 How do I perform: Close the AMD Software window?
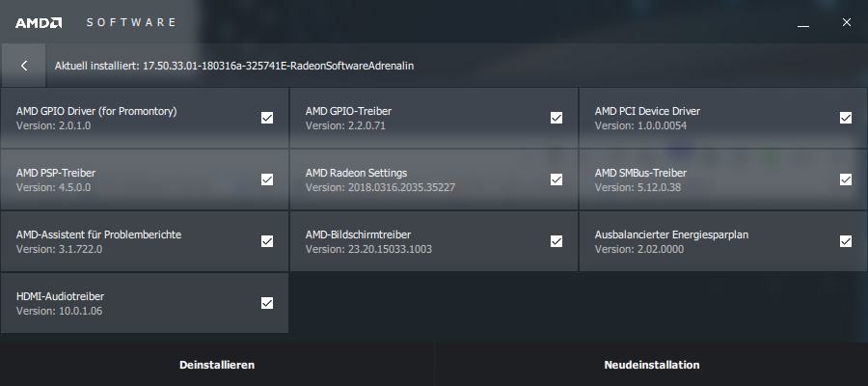click(846, 21)
